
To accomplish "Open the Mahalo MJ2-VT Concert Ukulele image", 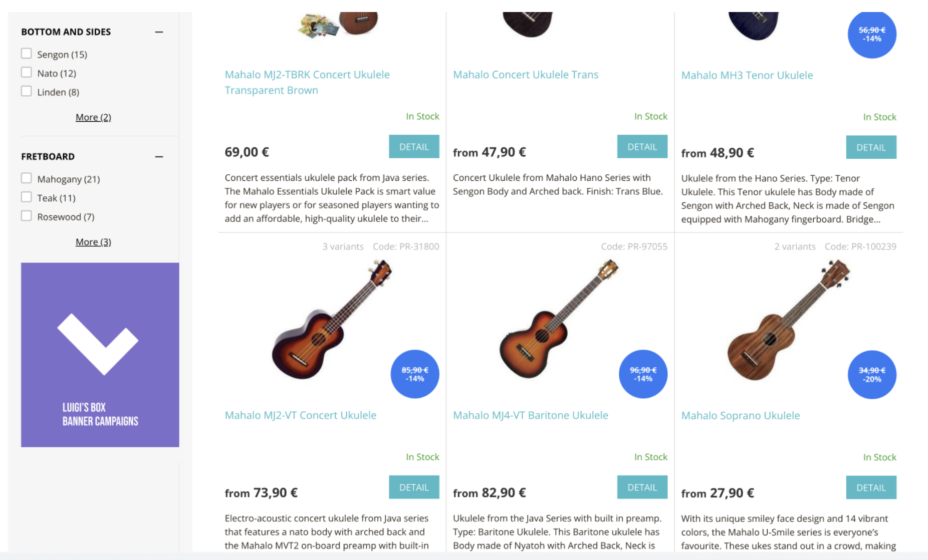I will [x=331, y=321].
